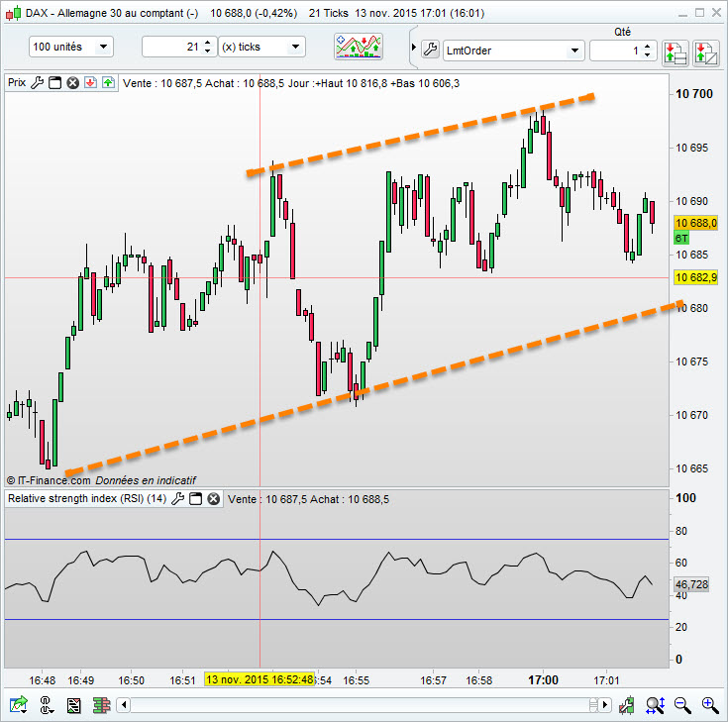Maximize the DAX chart window
The height and width of the screenshot is (722, 728).
click(699, 13)
